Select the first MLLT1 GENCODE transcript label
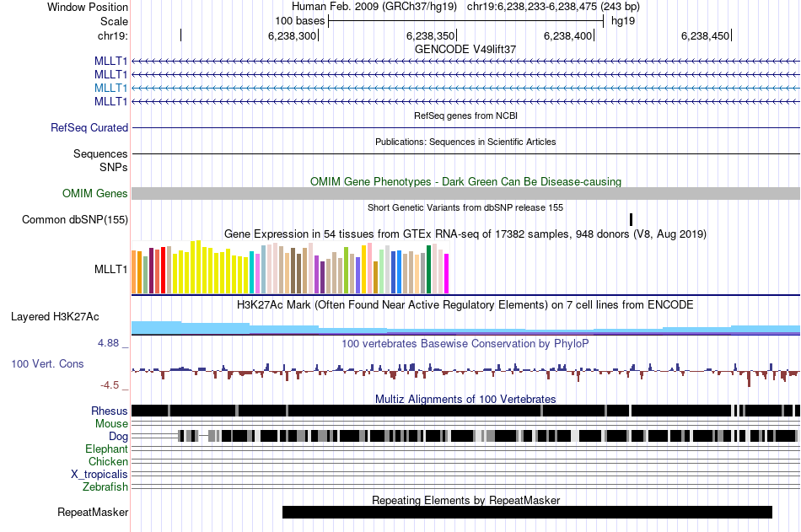Viewport: 801px width, 532px height. click(110, 62)
